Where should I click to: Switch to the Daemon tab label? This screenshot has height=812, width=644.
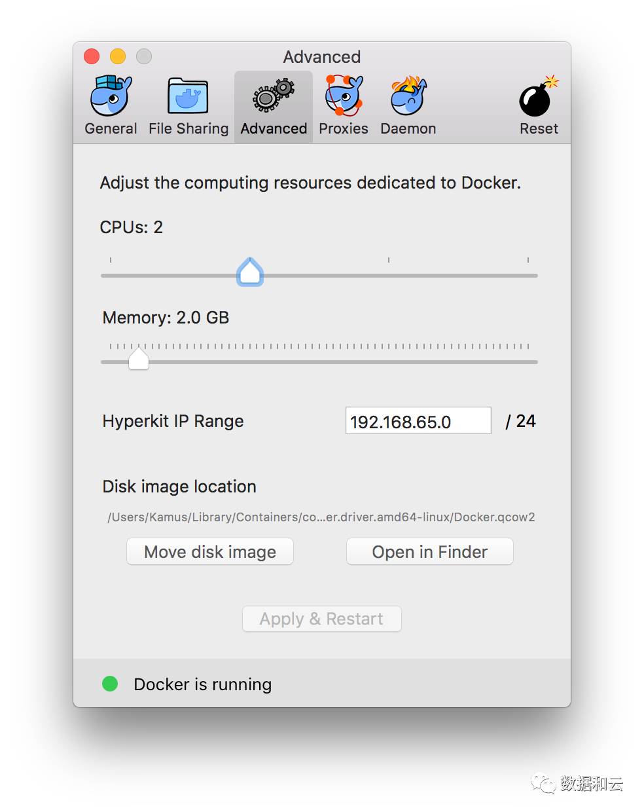click(x=408, y=128)
